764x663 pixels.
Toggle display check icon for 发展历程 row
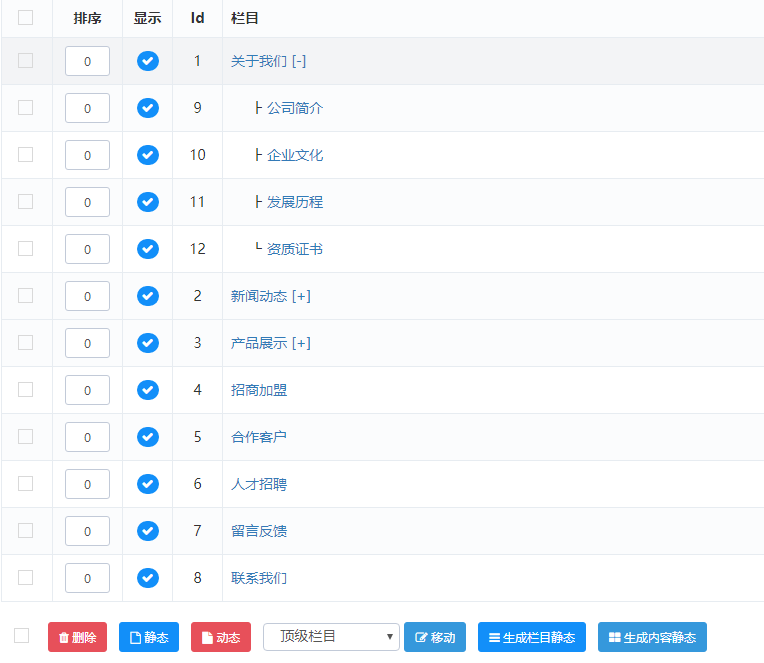148,202
